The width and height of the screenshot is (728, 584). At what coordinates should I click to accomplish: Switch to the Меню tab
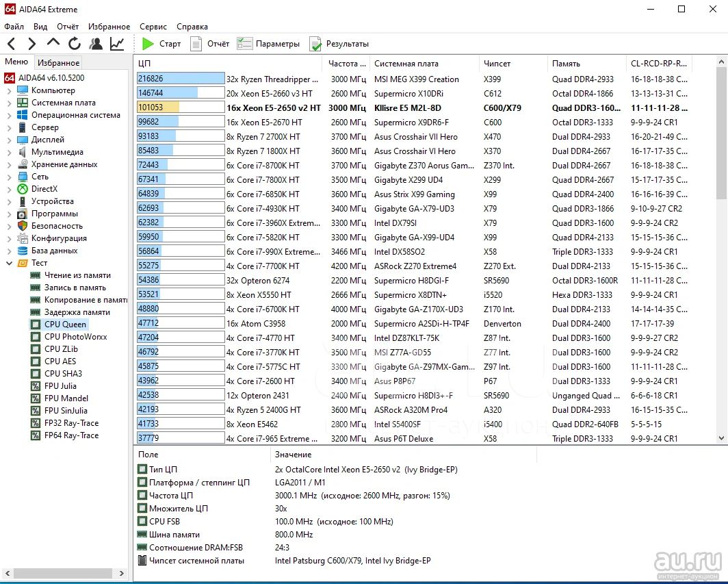[16, 62]
